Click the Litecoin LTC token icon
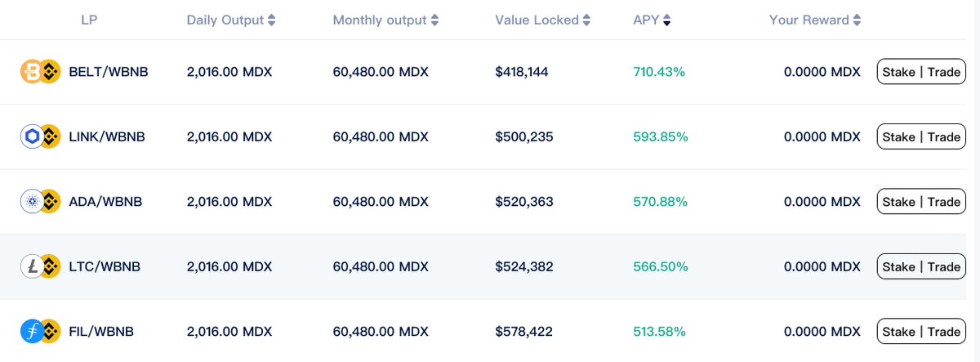Image resolution: width=980 pixels, height=362 pixels. (x=31, y=266)
